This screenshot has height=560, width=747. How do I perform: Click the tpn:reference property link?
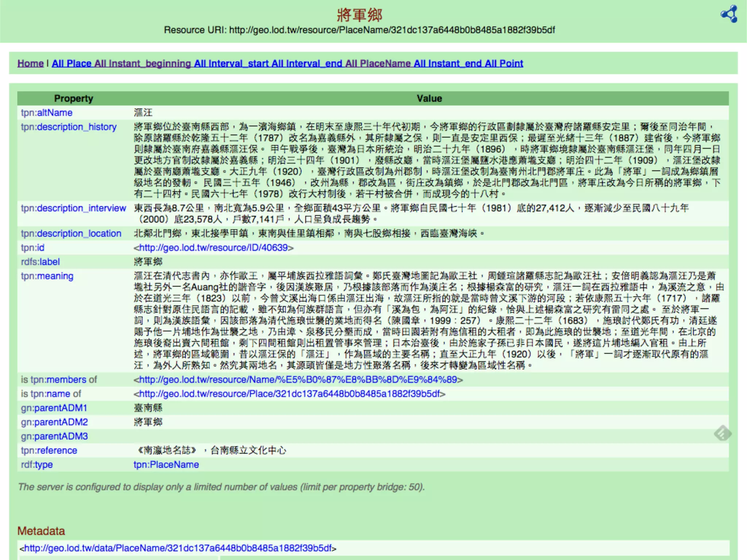(49, 451)
